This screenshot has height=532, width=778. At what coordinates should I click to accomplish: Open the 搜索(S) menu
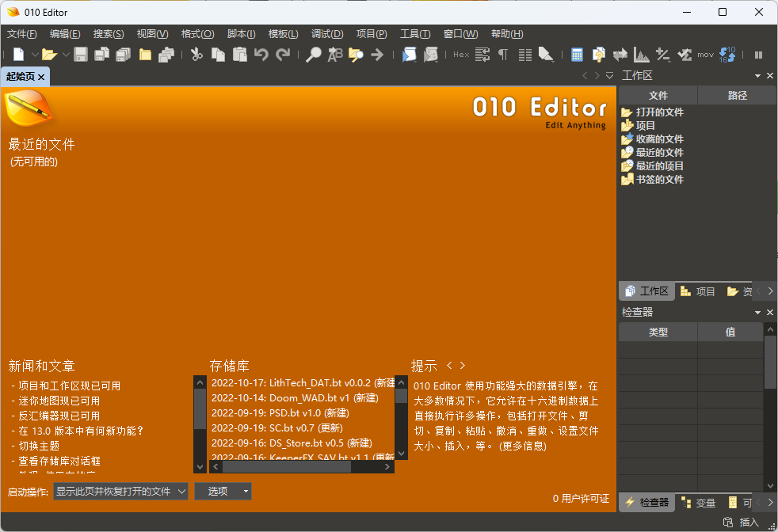[109, 34]
